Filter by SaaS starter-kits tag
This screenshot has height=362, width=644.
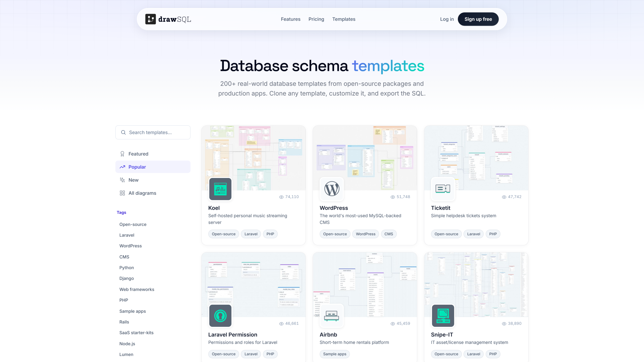(x=136, y=333)
